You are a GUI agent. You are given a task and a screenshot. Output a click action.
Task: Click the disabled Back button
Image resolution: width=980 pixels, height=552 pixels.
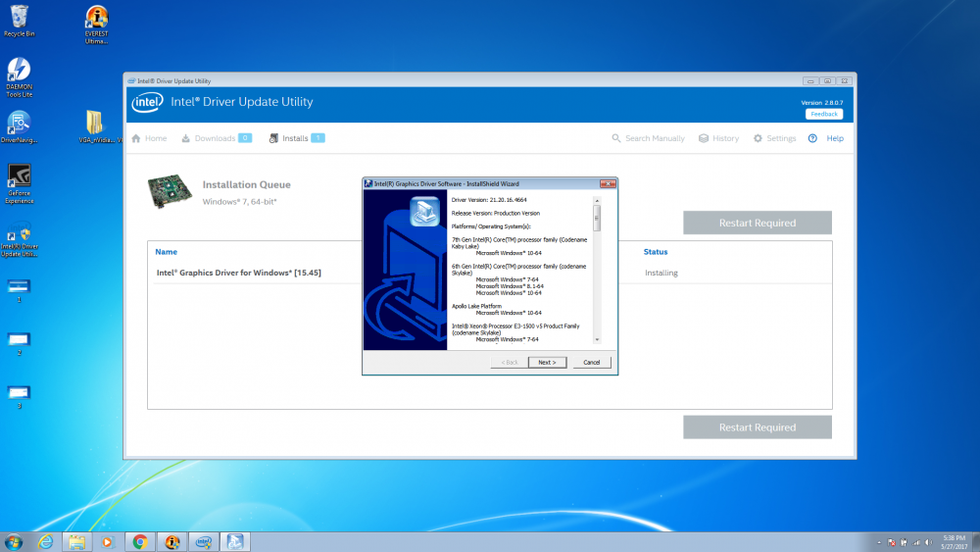point(510,362)
